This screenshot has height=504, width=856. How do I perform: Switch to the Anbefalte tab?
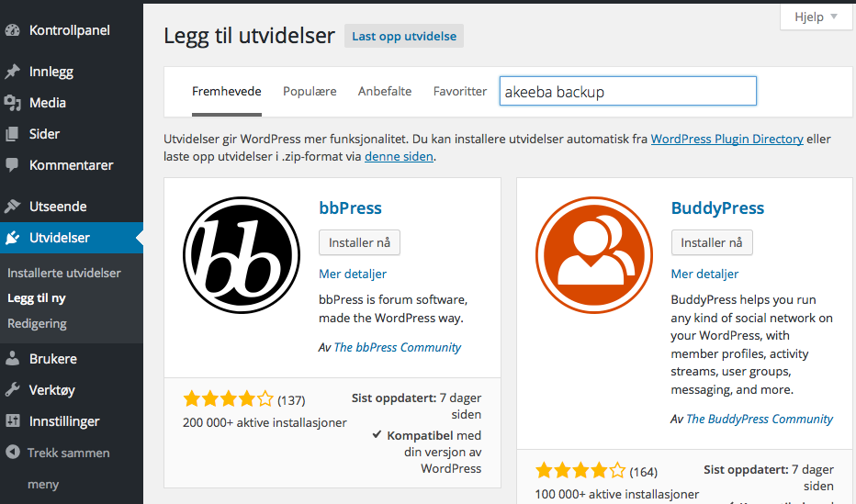tap(385, 92)
